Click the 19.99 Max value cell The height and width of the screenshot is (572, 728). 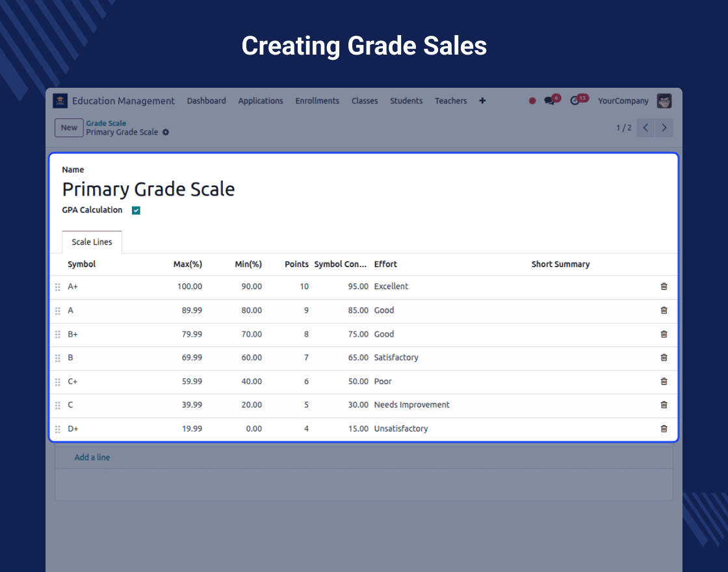[192, 428]
